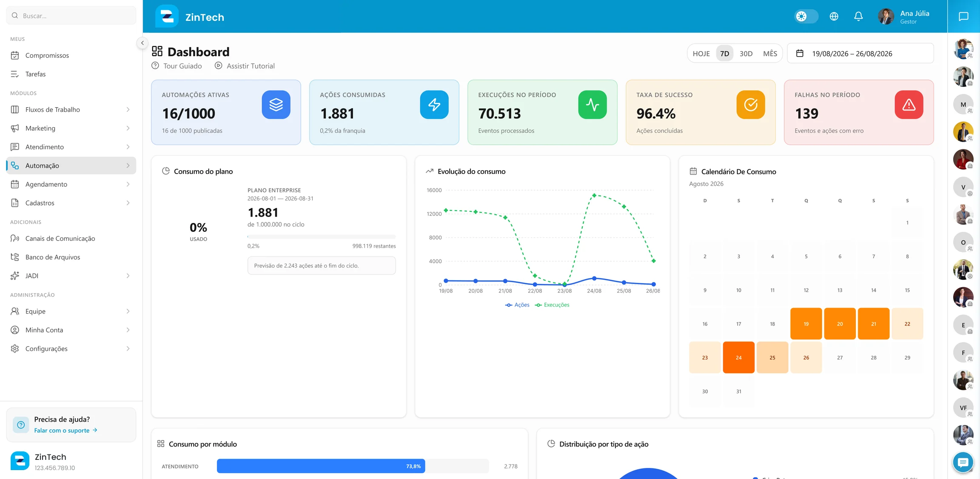Select the 7D period tab
This screenshot has height=479, width=980.
pyautogui.click(x=725, y=54)
